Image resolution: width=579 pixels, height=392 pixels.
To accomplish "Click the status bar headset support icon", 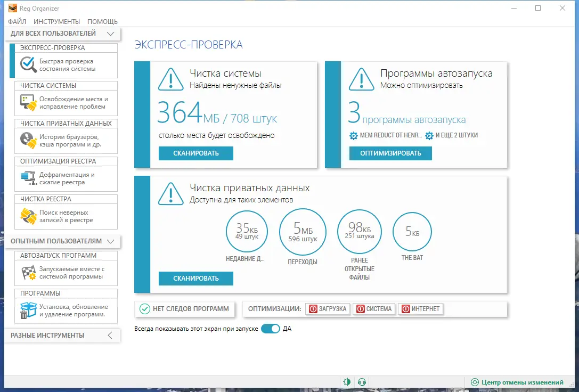I will 362,382.
